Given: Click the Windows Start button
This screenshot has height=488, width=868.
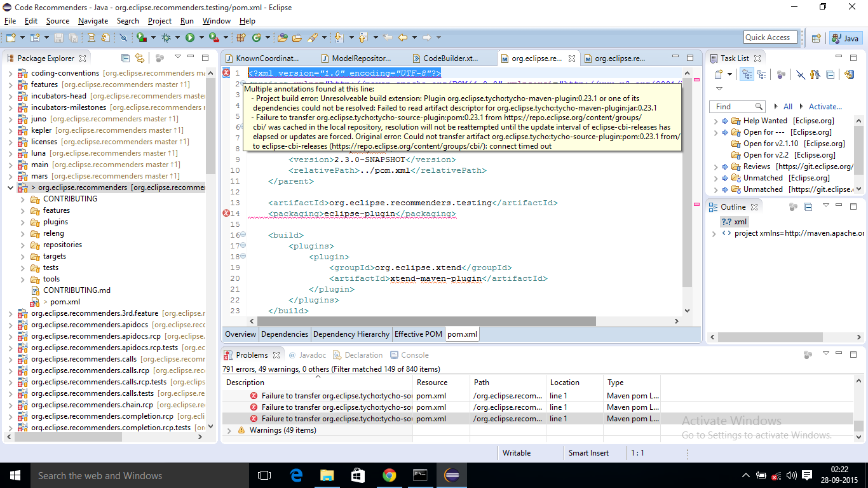Looking at the screenshot, I should coord(14,475).
